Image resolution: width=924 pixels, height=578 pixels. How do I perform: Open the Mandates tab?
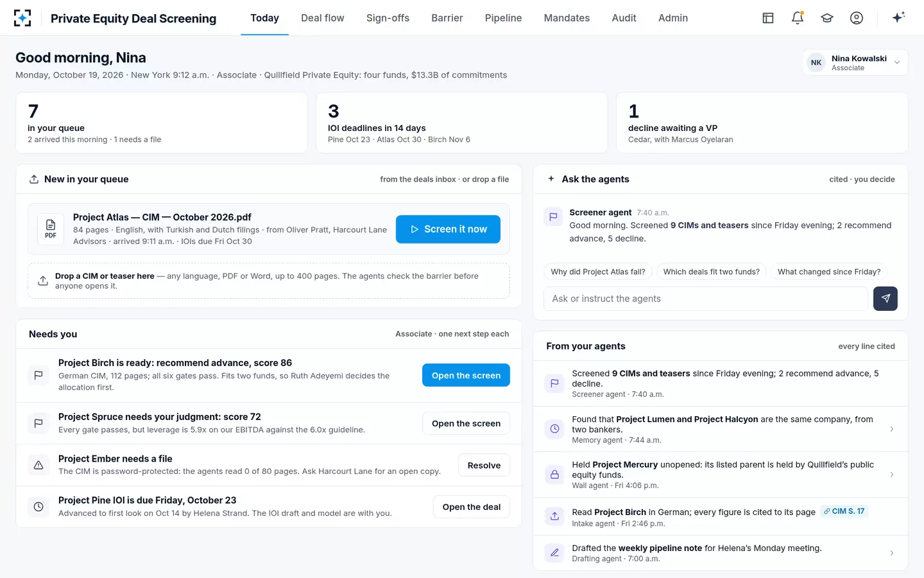tap(567, 18)
